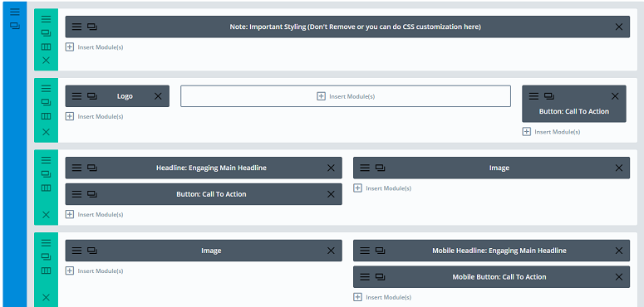Open the Logo module settings
Screen dimensions: 644x307
(76, 96)
